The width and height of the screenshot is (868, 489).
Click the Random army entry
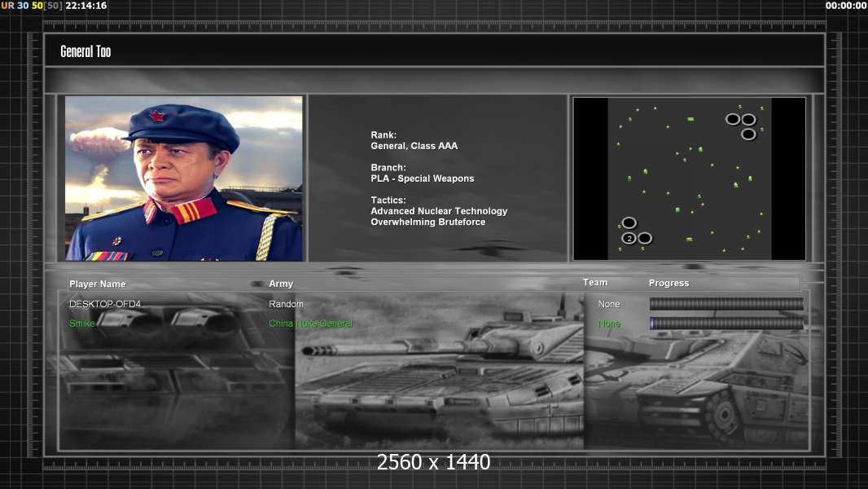click(286, 304)
